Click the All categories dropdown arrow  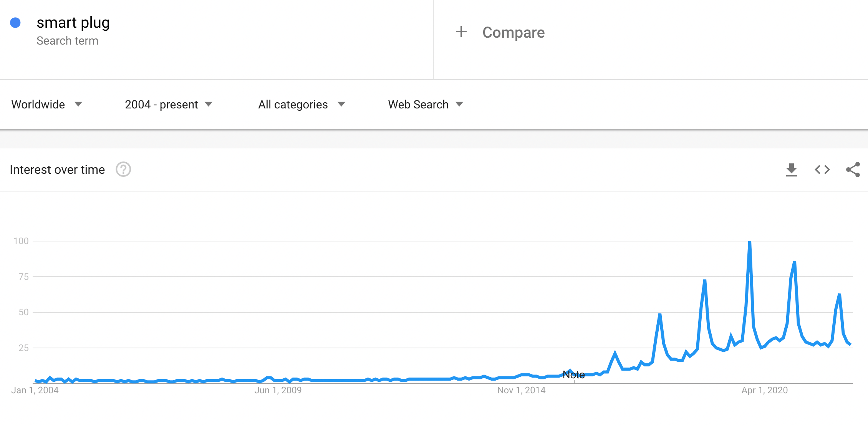(341, 104)
